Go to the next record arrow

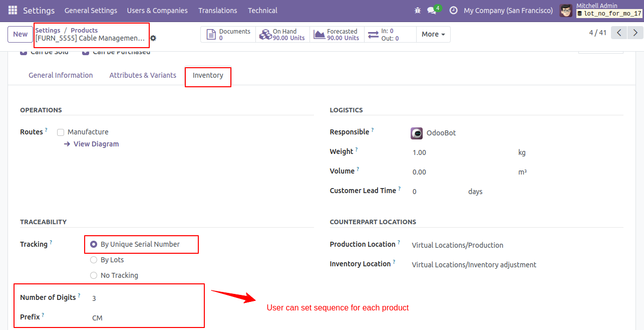(635, 33)
